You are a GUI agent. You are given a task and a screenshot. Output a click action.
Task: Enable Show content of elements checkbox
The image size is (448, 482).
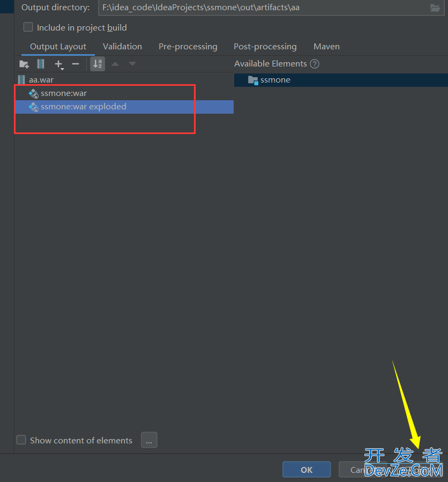(x=21, y=440)
